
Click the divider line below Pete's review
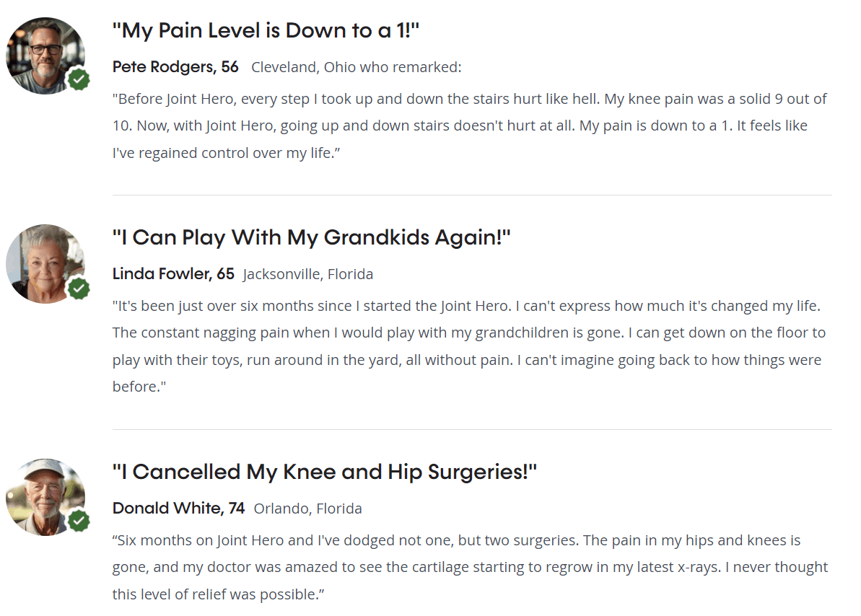coord(472,195)
